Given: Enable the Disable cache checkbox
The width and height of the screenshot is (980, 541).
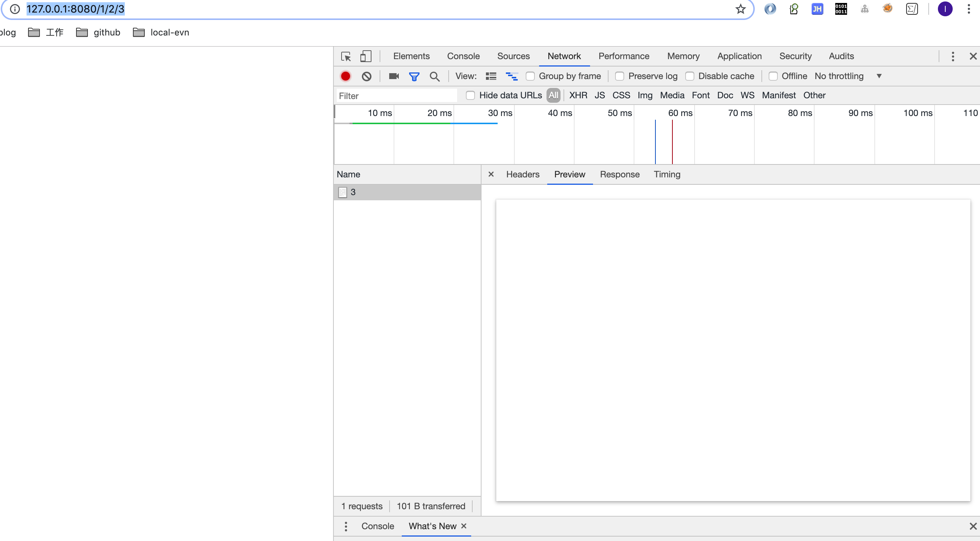Looking at the screenshot, I should 689,76.
